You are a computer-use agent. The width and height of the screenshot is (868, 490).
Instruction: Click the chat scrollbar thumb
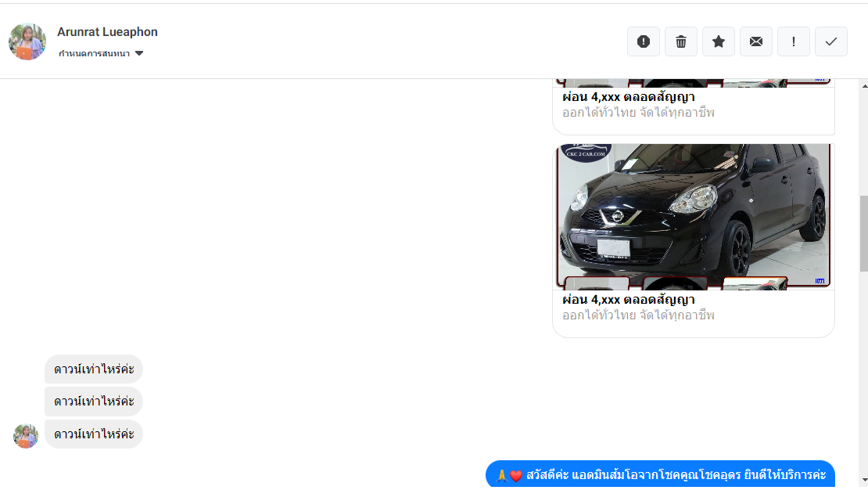pos(863,233)
